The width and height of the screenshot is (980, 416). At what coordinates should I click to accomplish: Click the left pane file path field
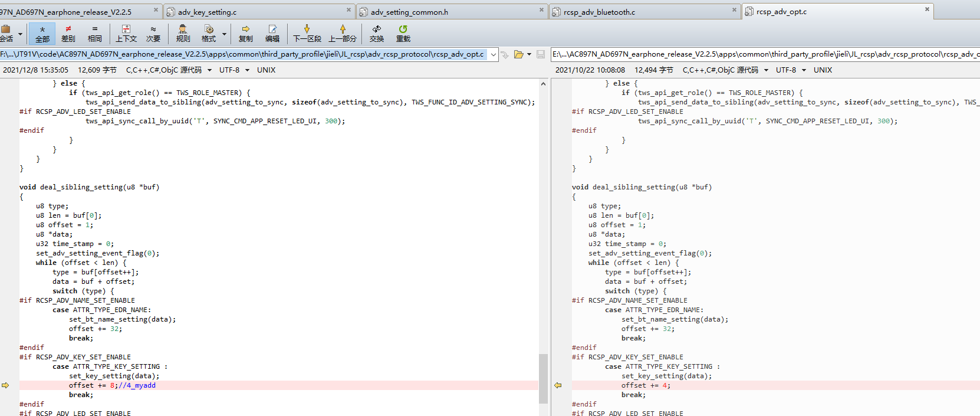tap(244, 54)
